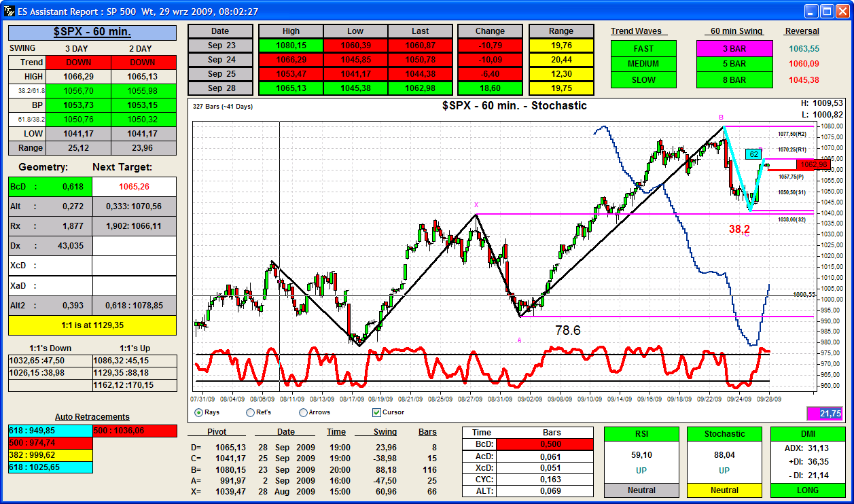Click the red 500 : 1036,06 retracement
Image resolution: width=854 pixels, height=504 pixels.
coord(135,431)
